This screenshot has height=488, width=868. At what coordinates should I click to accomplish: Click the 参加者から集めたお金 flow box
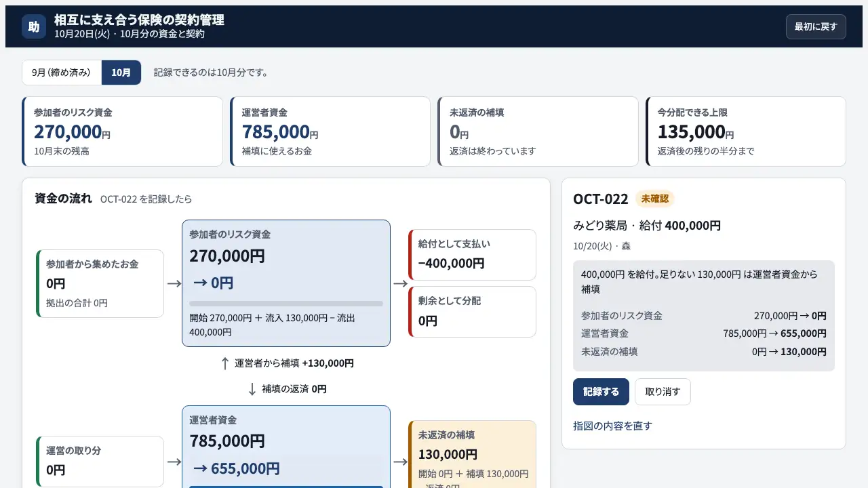pyautogui.click(x=100, y=283)
